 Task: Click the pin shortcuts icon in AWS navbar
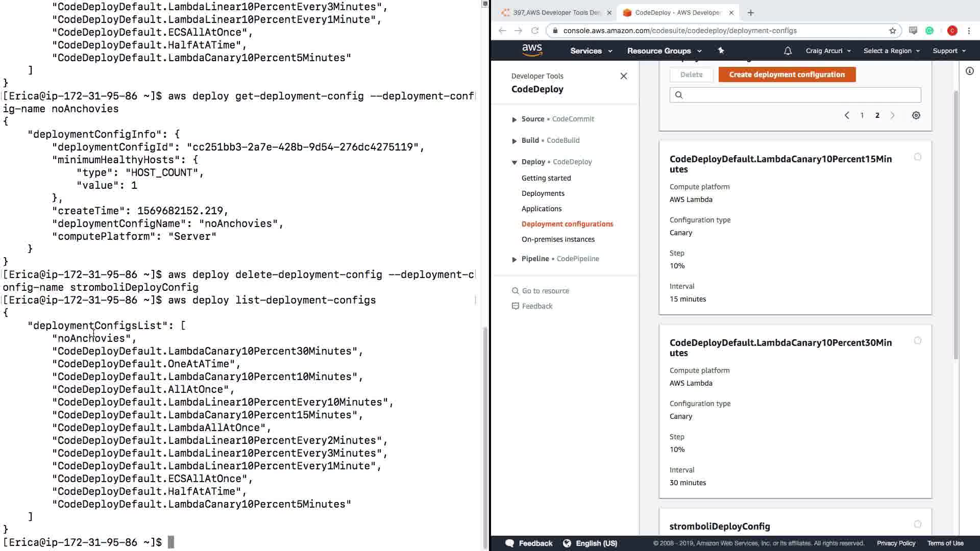(x=721, y=51)
